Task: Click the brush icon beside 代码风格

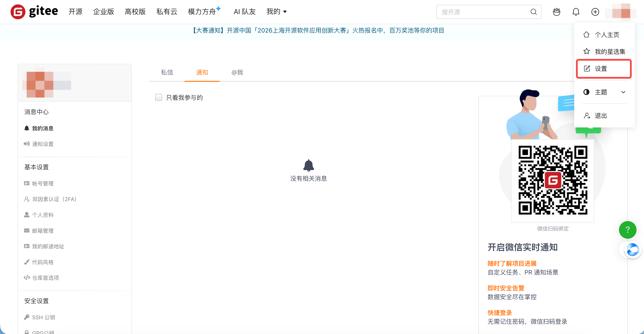Action: coord(27,262)
